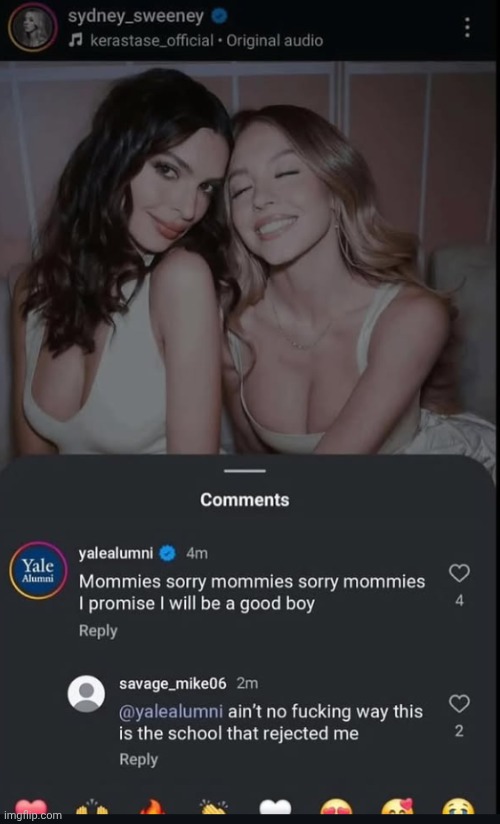
Task: Tap the @yalealumni mention in reply
Action: [171, 712]
